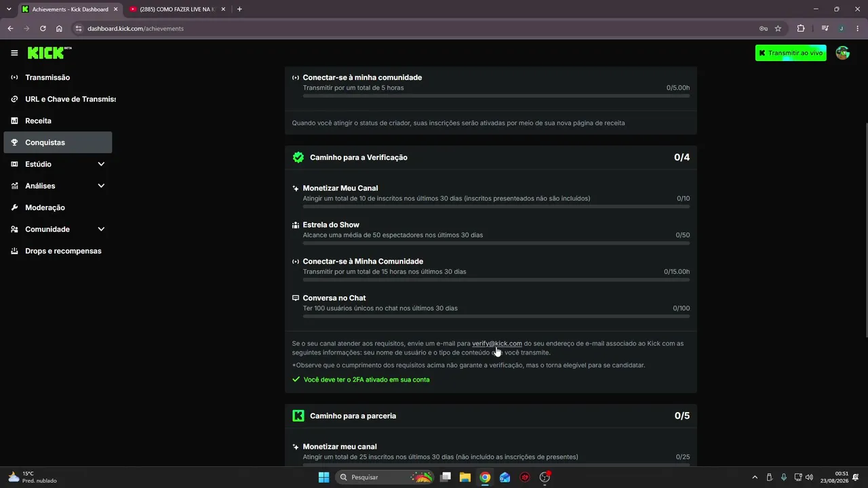
Task: Open the volume control in system tray
Action: click(x=809, y=477)
